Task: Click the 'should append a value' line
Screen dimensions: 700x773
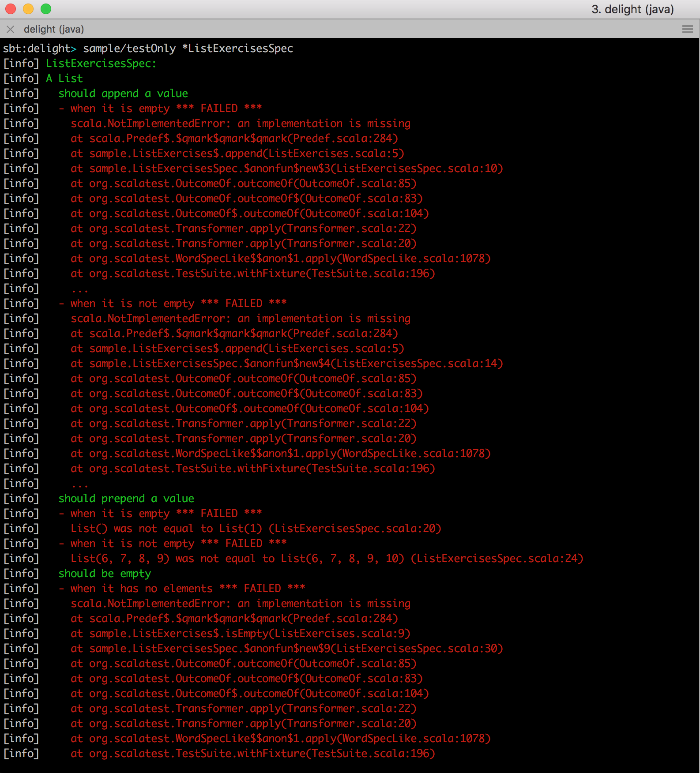Action: [x=123, y=94]
